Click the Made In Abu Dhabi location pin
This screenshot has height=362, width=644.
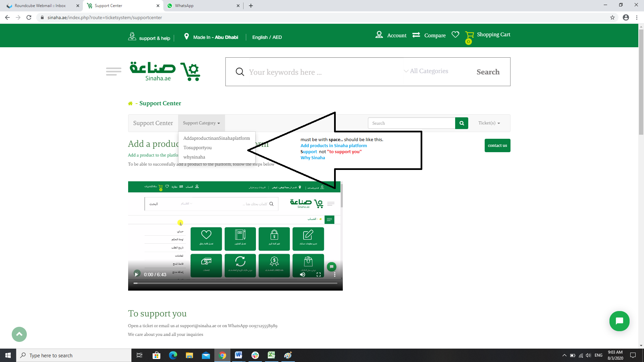(x=186, y=37)
